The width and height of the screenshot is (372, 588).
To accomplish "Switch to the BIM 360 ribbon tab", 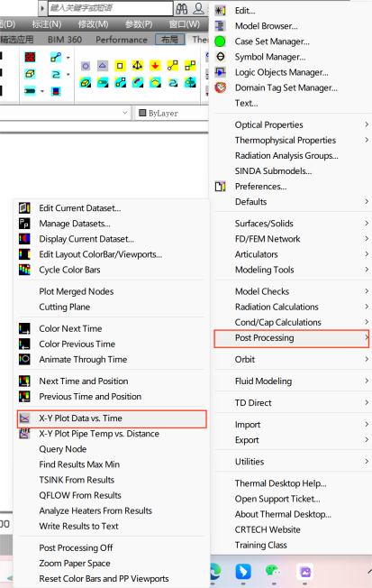I will point(65,40).
